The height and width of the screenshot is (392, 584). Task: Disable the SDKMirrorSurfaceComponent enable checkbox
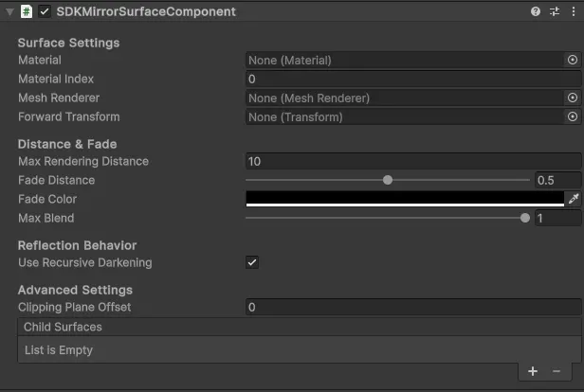pyautogui.click(x=45, y=11)
